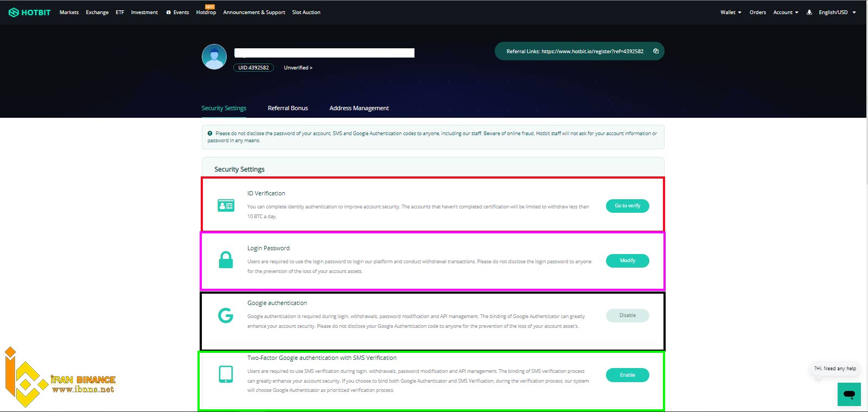Open the Exchange menu

[x=97, y=12]
